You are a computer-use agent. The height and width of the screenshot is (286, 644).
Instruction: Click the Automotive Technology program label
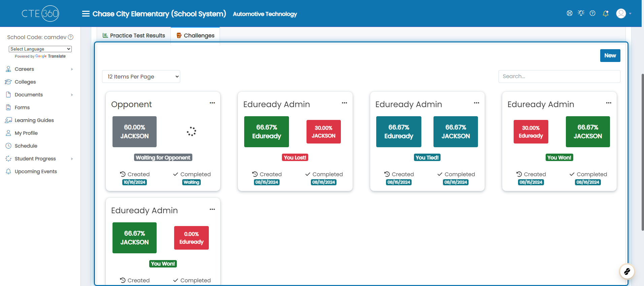pos(265,14)
